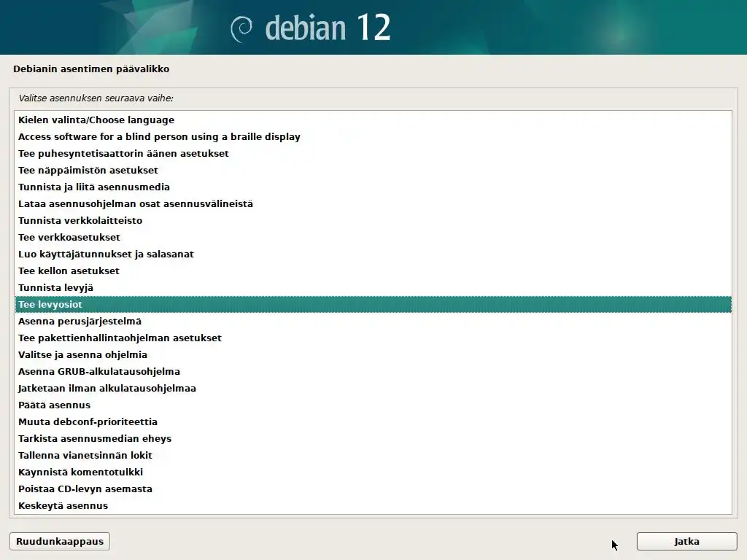Choose 'Päätä asennus' row
This screenshot has height=560, width=747.
click(x=373, y=405)
